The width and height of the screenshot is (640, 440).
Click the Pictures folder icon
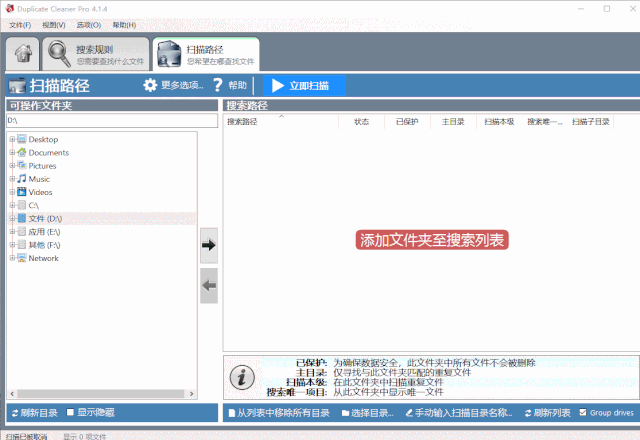pos(22,165)
